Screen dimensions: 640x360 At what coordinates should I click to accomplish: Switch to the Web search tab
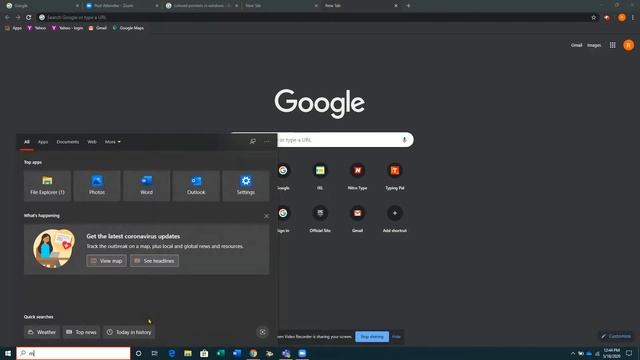click(x=92, y=142)
